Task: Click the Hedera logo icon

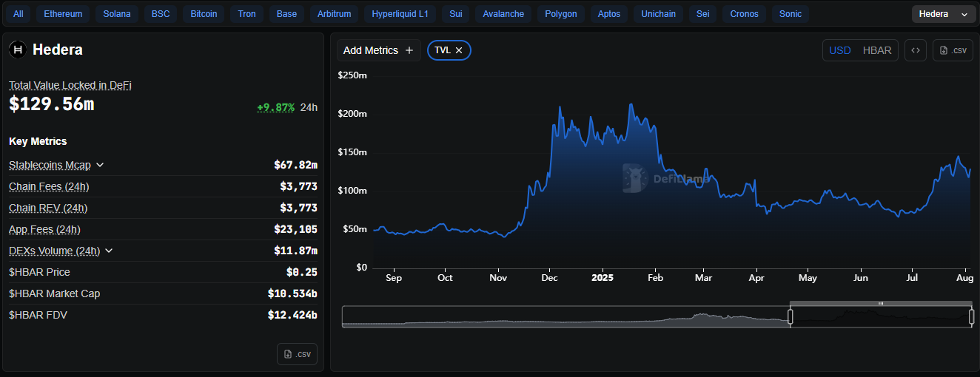Action: [18, 50]
